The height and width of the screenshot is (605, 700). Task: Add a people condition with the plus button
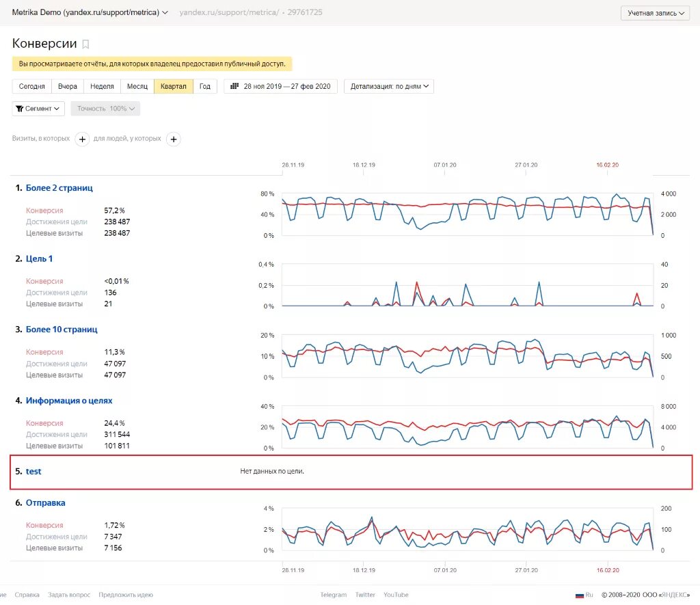pos(174,139)
